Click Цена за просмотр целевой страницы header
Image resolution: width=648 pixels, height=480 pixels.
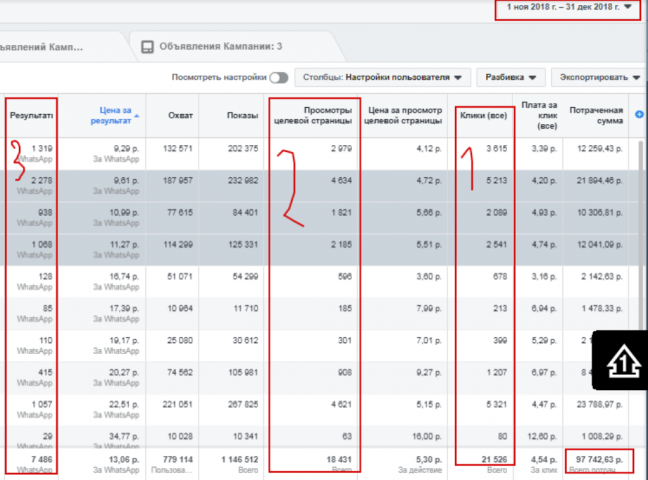(405, 115)
